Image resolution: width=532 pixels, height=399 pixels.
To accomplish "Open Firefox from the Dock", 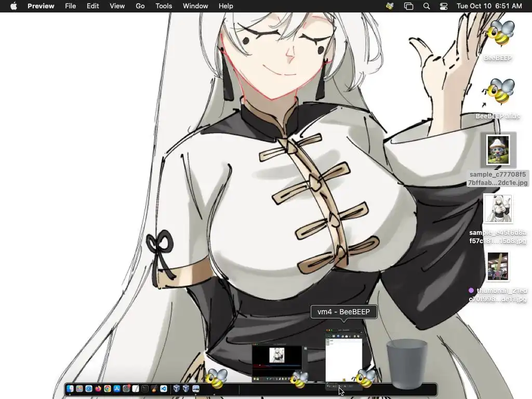I will coord(98,389).
